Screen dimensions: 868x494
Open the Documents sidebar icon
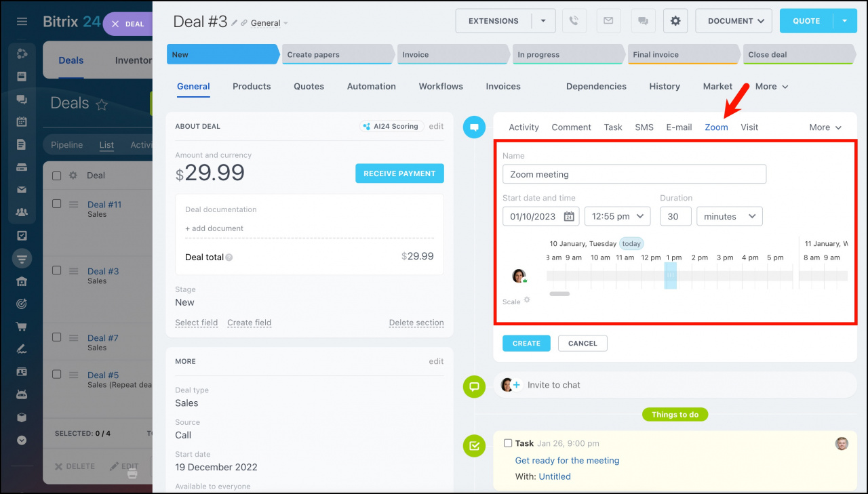pyautogui.click(x=22, y=144)
